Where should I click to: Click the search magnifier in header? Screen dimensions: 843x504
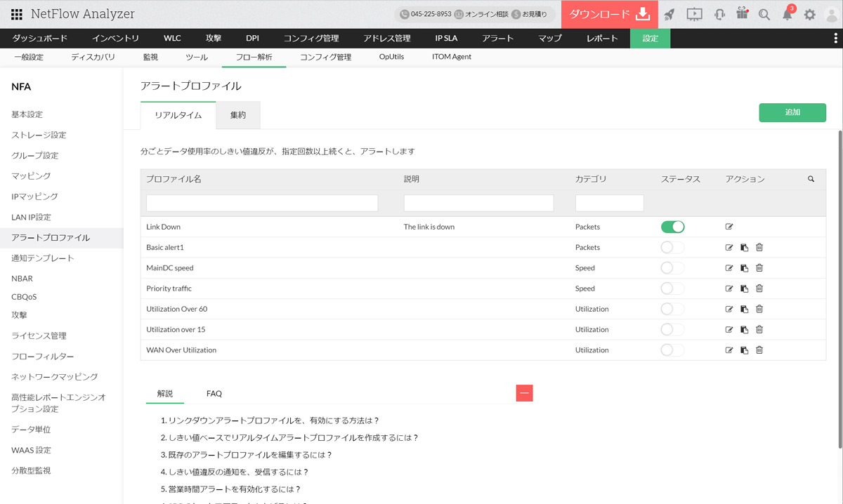[x=764, y=15]
